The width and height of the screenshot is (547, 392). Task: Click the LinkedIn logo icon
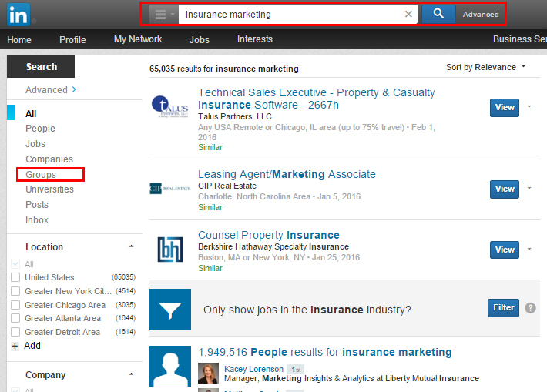click(18, 15)
